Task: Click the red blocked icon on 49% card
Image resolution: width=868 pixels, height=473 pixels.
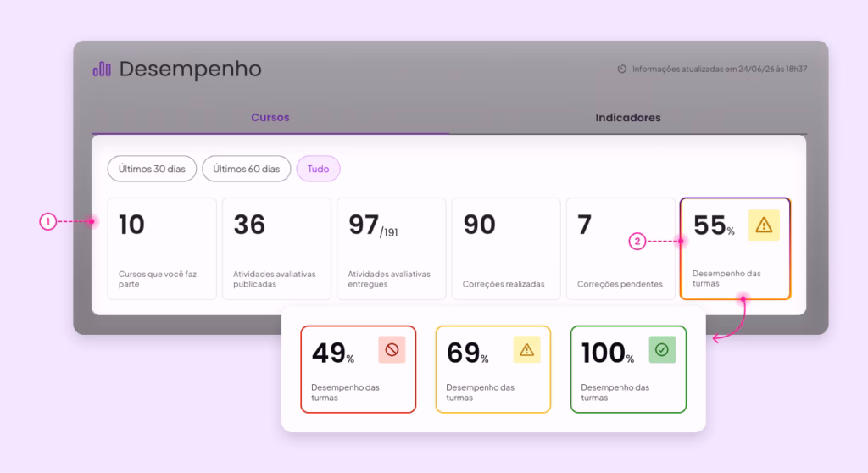Action: (x=392, y=350)
